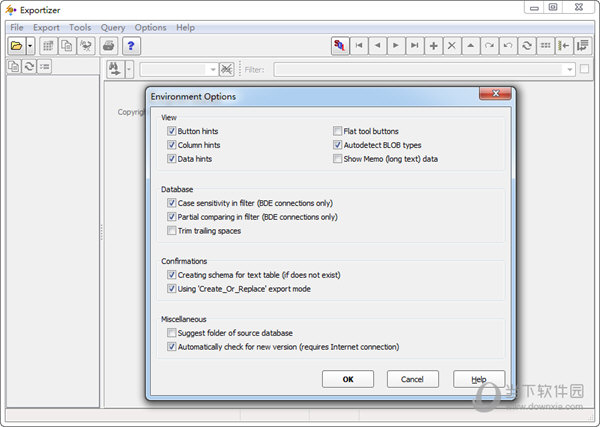This screenshot has height=427, width=600.
Task: Enable Flat tool buttons
Action: point(337,131)
